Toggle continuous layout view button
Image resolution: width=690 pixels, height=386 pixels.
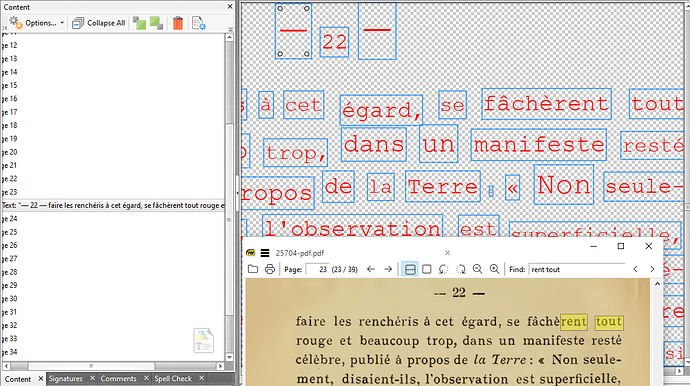tap(410, 269)
